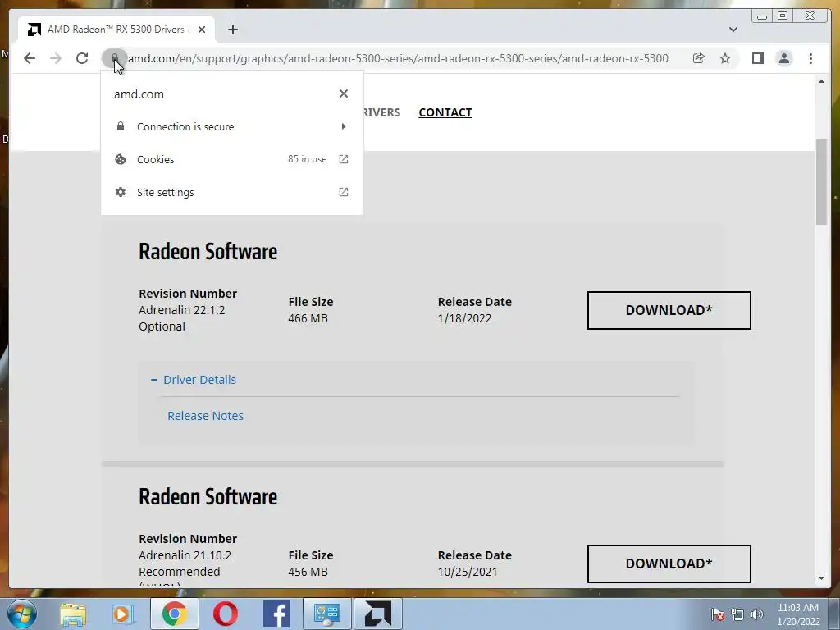This screenshot has height=630, width=840.
Task: Click the first Radeon Software heading
Action: [x=208, y=251]
